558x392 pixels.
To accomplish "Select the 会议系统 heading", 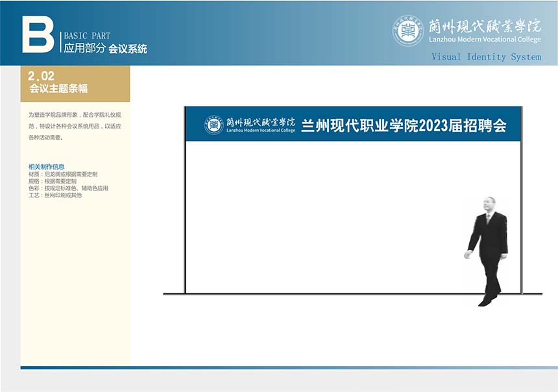I will pyautogui.click(x=128, y=49).
